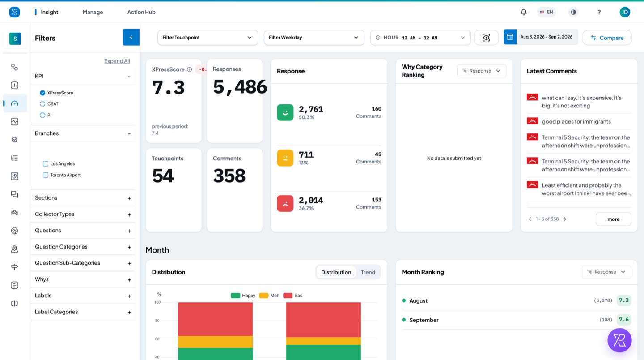
Task: Open the people group sidebar icon
Action: click(14, 213)
